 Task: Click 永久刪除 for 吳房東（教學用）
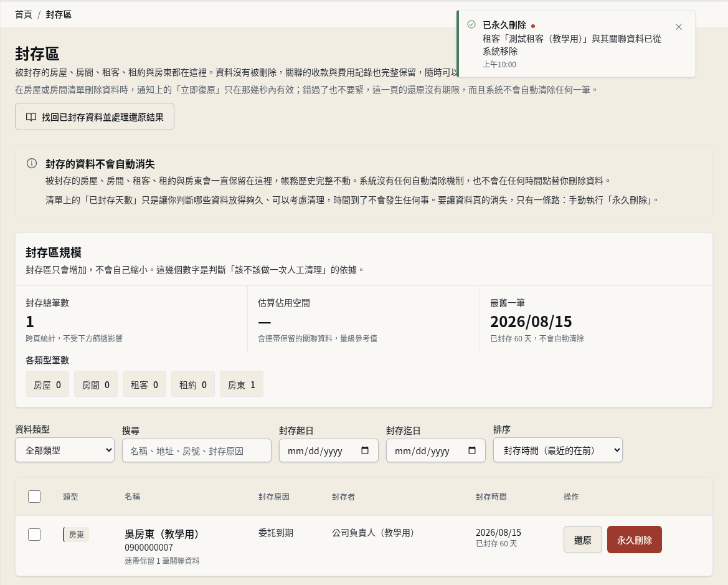coord(634,540)
